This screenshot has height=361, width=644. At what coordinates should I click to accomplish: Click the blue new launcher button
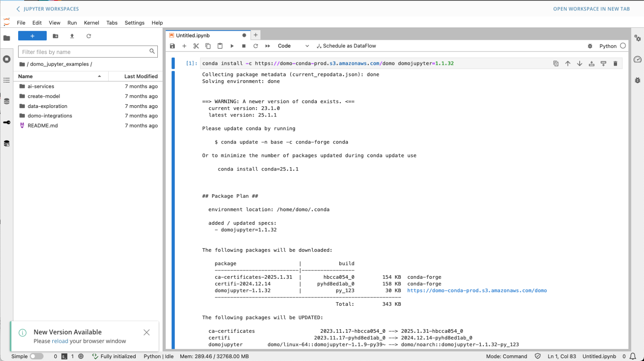[32, 36]
